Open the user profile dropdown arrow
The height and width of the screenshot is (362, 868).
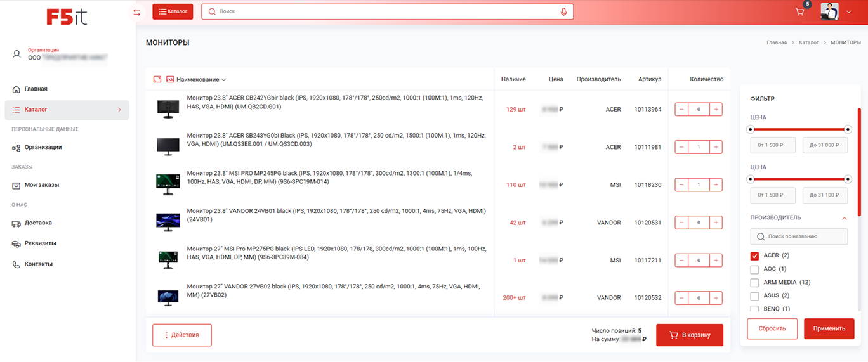pyautogui.click(x=849, y=12)
